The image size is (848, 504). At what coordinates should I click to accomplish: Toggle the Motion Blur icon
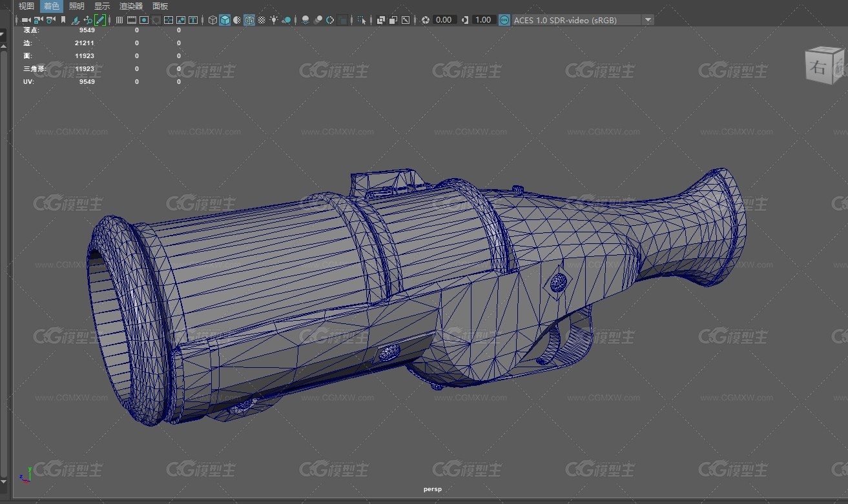point(317,20)
